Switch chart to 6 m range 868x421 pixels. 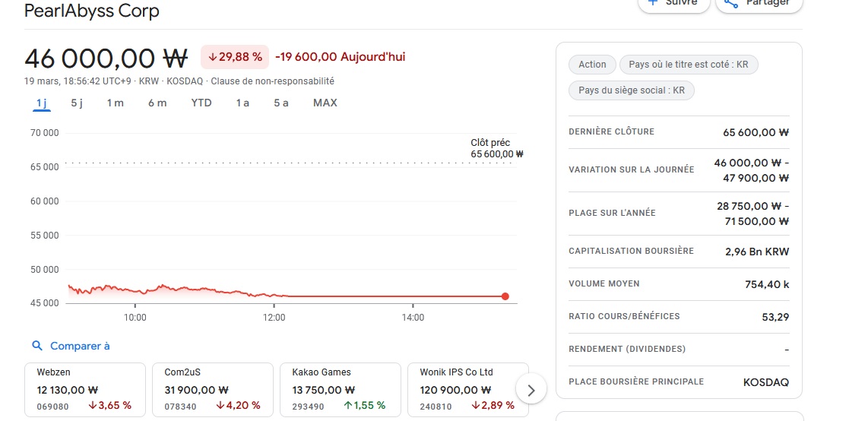(157, 103)
